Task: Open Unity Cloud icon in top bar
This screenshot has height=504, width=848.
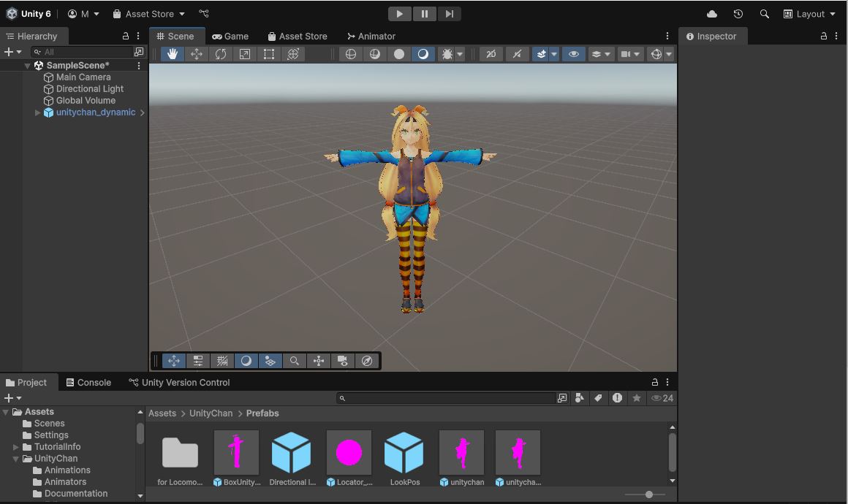Action: 712,14
